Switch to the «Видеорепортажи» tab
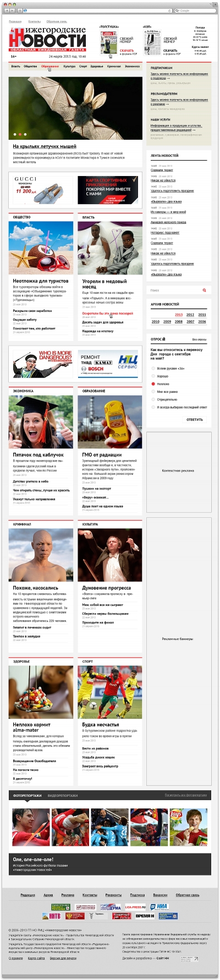The image size is (220, 980). coord(63,795)
